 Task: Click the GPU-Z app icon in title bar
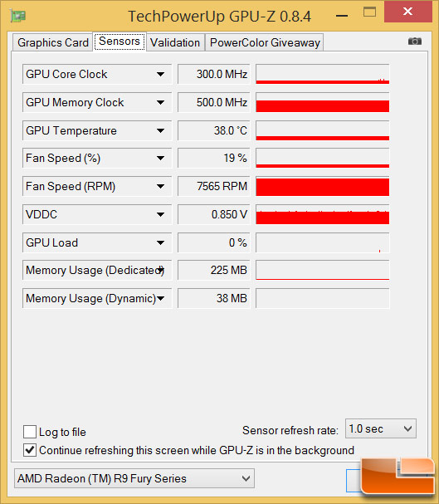click(x=18, y=16)
